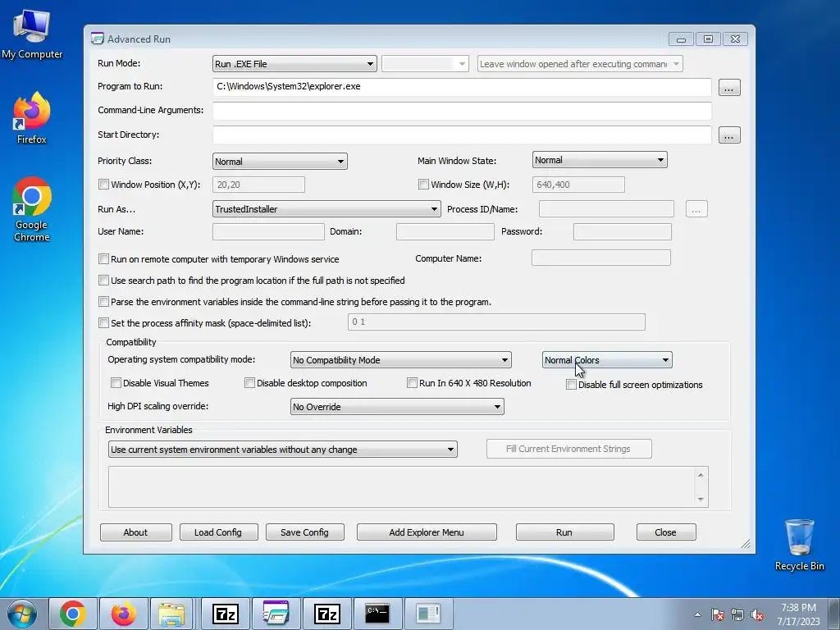The width and height of the screenshot is (840, 630).
Task: Check Run on remote computer option
Action: 103,258
